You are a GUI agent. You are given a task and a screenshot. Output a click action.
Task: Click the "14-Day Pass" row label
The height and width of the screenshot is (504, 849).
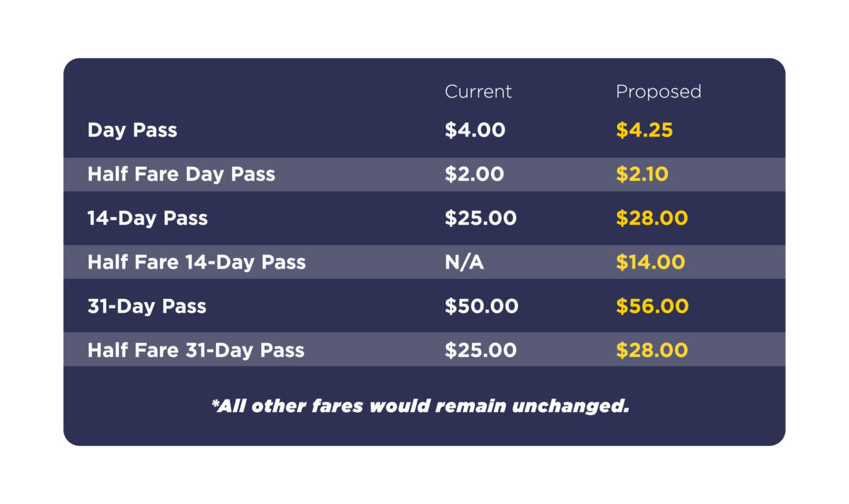coord(147,218)
